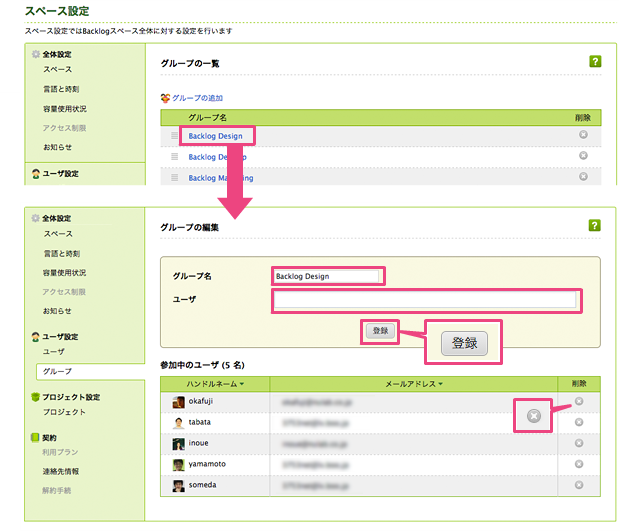The image size is (620, 531).
Task: Open 容量使用状況 in lower sidebar
Action: (64, 272)
